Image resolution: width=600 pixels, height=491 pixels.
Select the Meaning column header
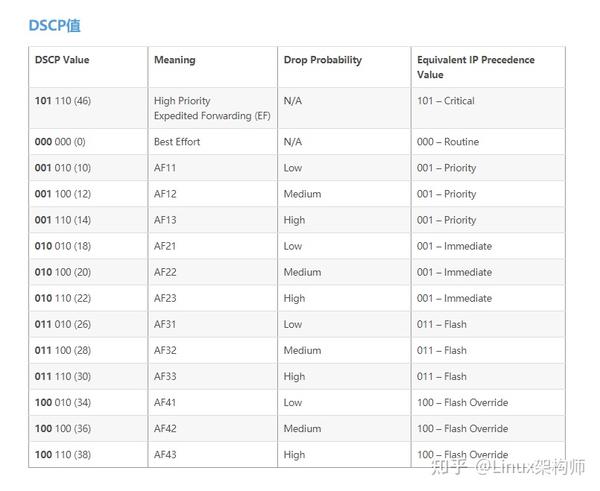coord(175,60)
